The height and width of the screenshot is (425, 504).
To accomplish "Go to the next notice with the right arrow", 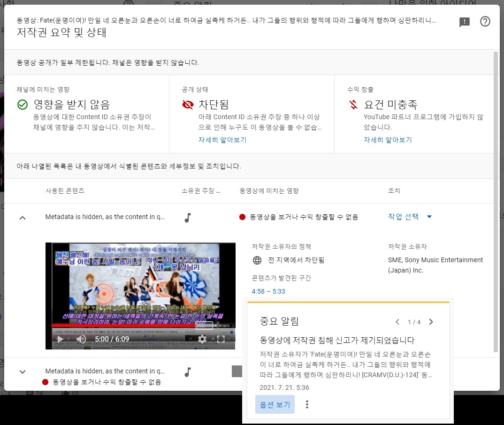I will coord(431,322).
